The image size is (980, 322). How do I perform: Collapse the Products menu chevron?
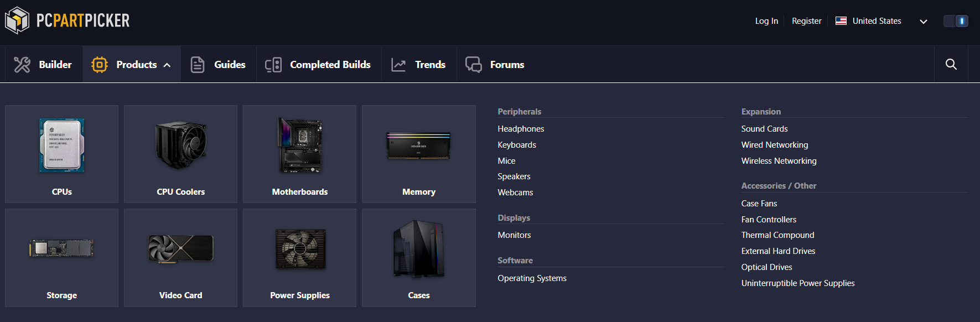pyautogui.click(x=167, y=65)
